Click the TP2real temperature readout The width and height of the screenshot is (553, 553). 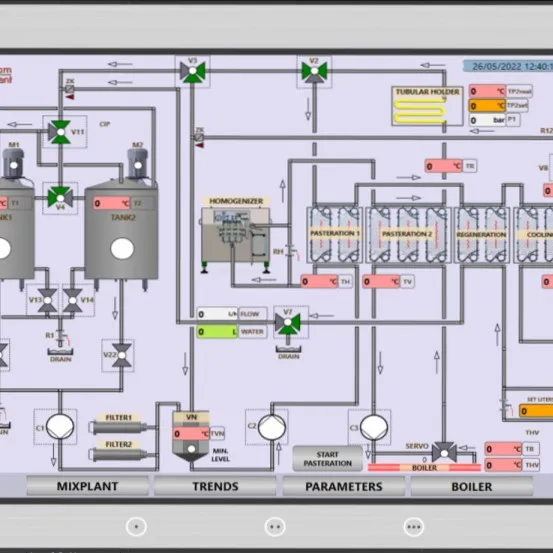(487, 91)
